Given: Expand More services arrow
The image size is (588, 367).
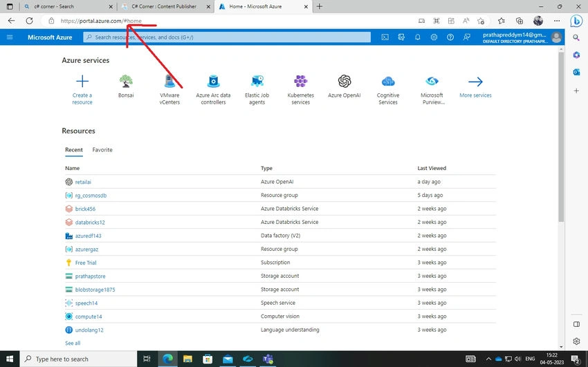Looking at the screenshot, I should (475, 82).
